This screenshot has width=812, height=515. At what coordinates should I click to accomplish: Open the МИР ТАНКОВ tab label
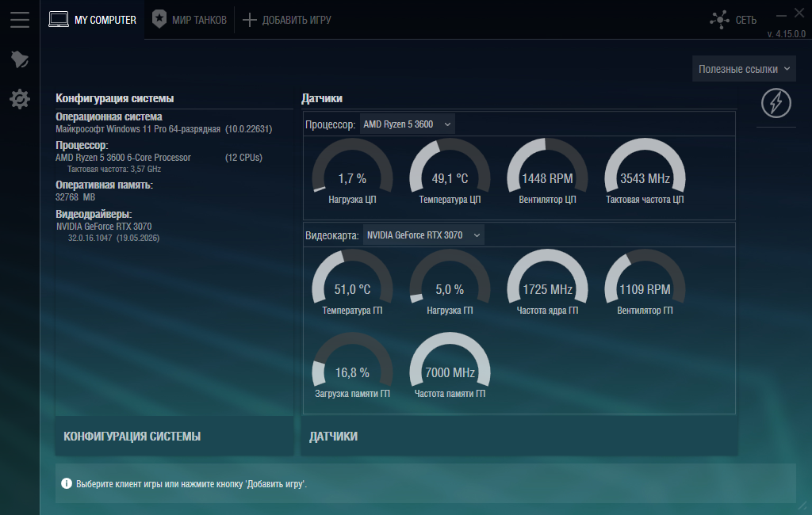pos(199,20)
